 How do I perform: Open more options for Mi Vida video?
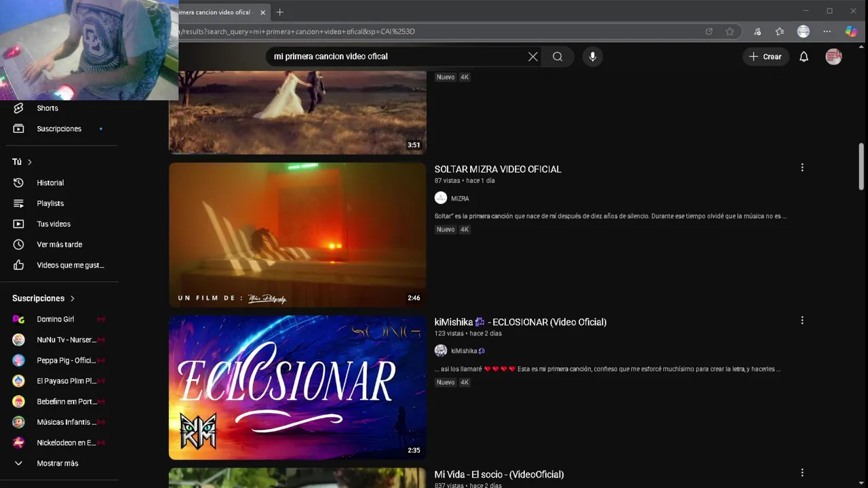pyautogui.click(x=802, y=472)
